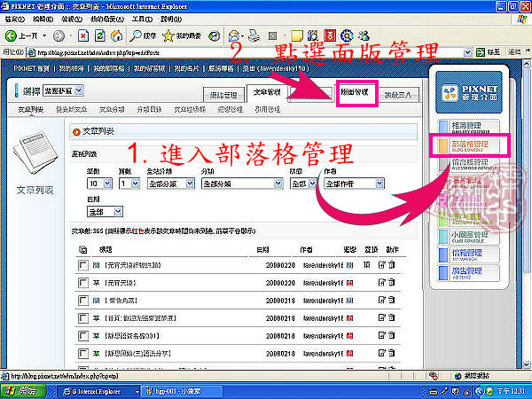Delete the 001 signature article via trash icon

coord(392,335)
